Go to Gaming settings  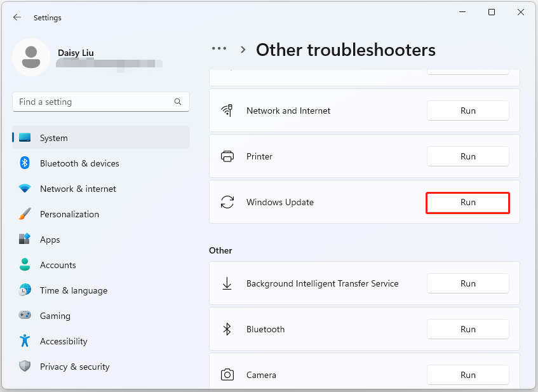[x=101, y=316]
